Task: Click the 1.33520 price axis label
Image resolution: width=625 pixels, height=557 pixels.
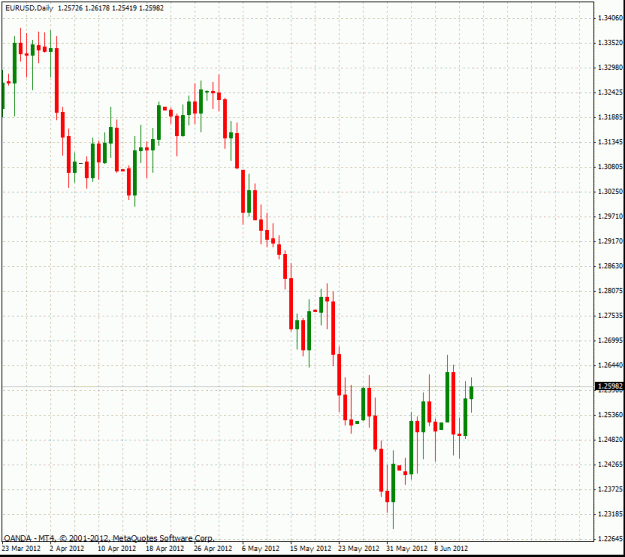Action: (610, 42)
